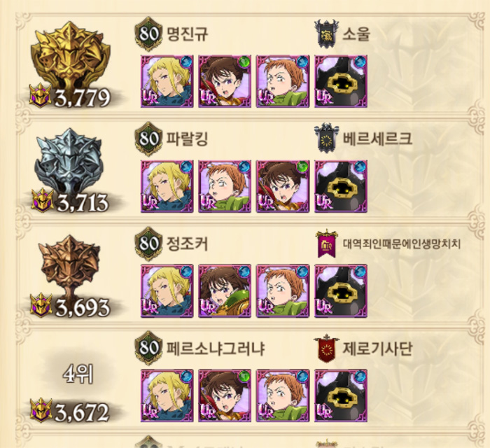
Task: Click the gold first-place trophy emblem
Action: point(71,55)
